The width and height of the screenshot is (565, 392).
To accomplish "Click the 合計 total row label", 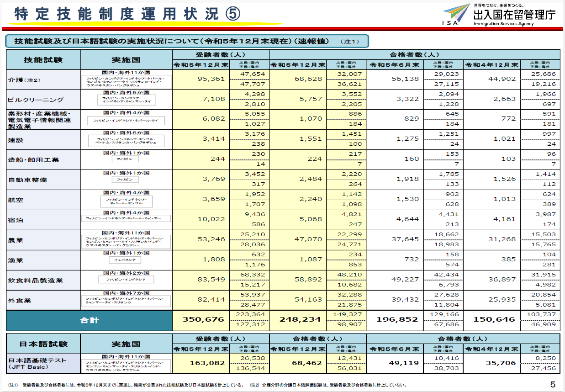I will (88, 320).
